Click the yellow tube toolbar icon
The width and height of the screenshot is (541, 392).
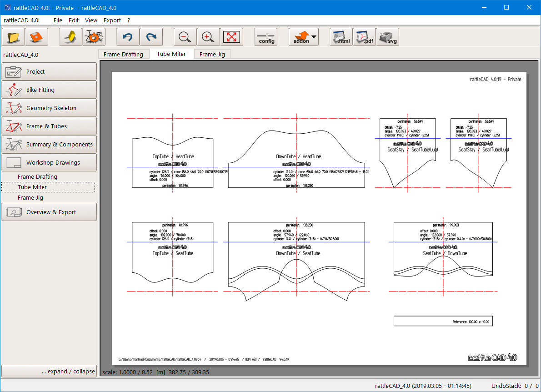(x=71, y=37)
